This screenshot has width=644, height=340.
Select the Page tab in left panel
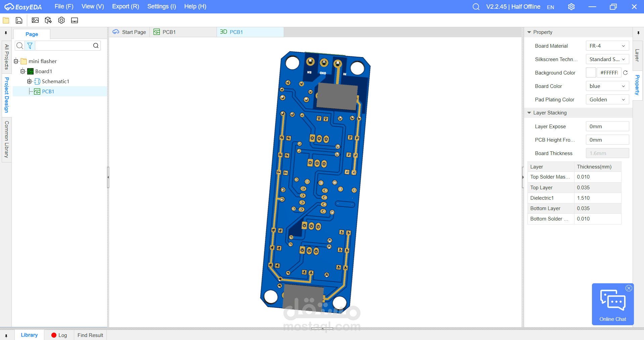(32, 34)
